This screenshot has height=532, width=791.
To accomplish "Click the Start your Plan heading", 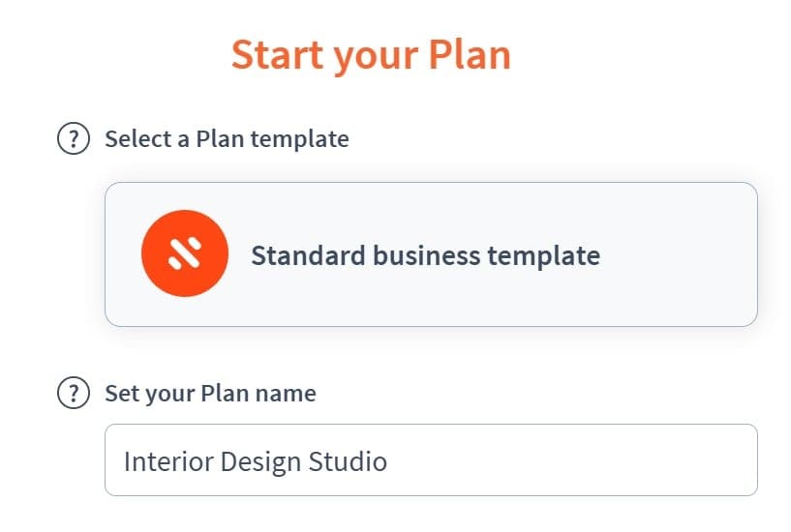I will (x=371, y=56).
